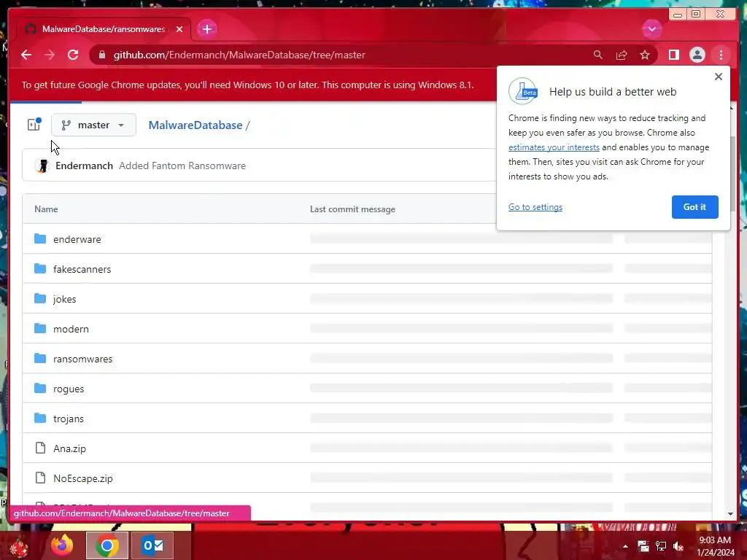Click the page vertical scrollbar thumb
747x560 pixels.
(x=732, y=174)
